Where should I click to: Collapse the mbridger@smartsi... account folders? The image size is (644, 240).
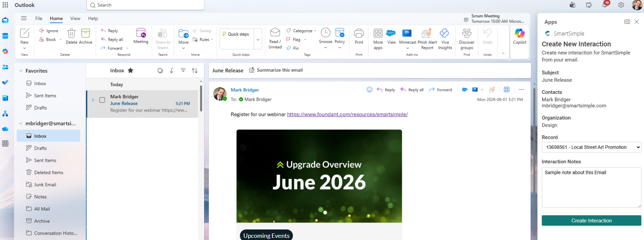coord(21,124)
